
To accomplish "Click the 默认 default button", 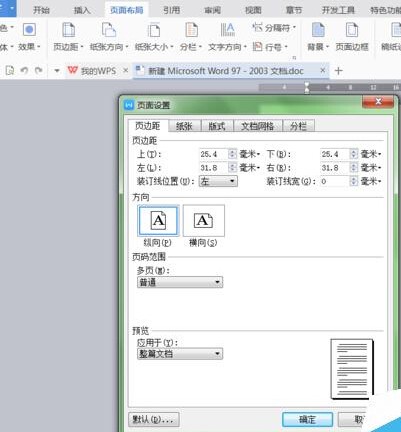I will pyautogui.click(x=154, y=419).
